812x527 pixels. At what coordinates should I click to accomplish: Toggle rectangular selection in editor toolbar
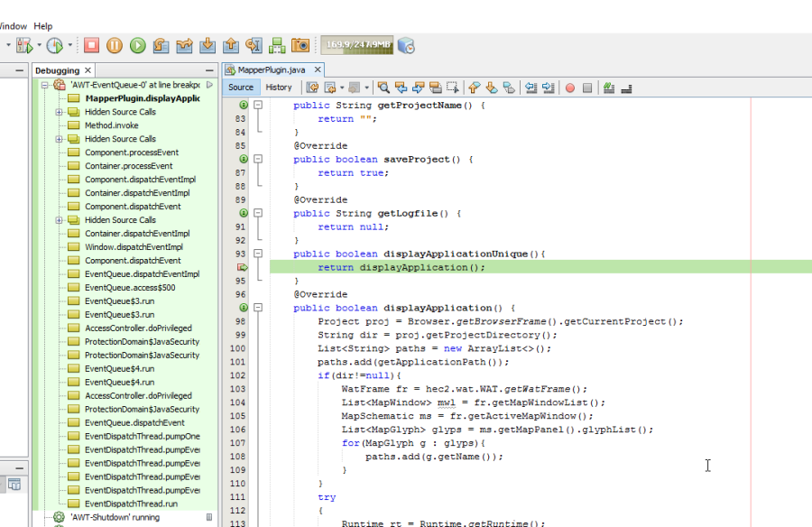point(453,88)
